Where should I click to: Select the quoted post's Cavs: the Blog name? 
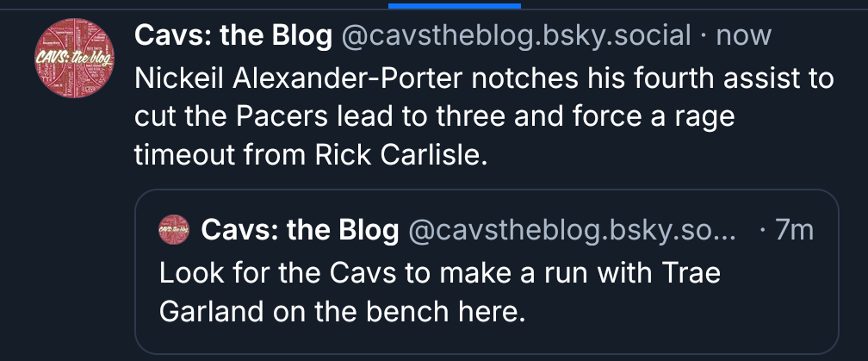click(x=300, y=230)
